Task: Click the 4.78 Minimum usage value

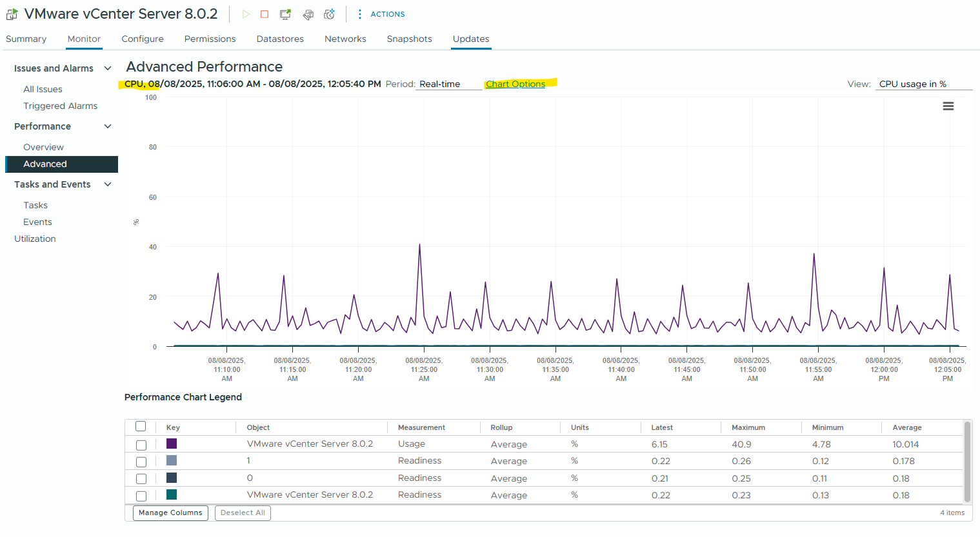Action: point(821,444)
